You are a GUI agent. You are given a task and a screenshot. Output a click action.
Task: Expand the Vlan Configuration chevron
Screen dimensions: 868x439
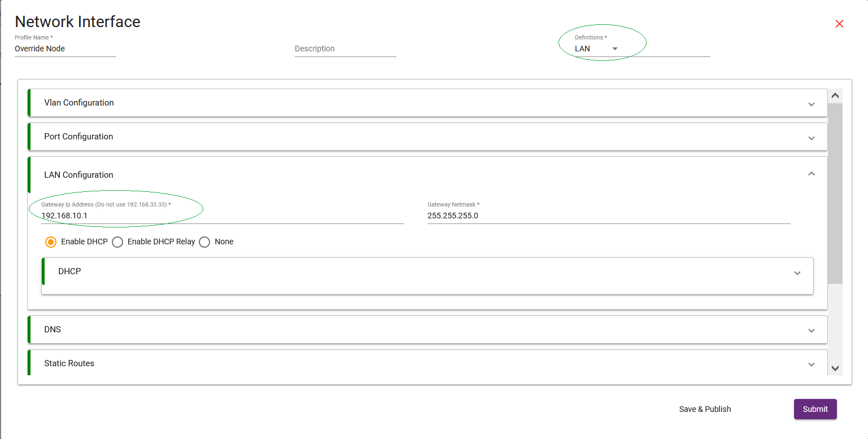[812, 104]
